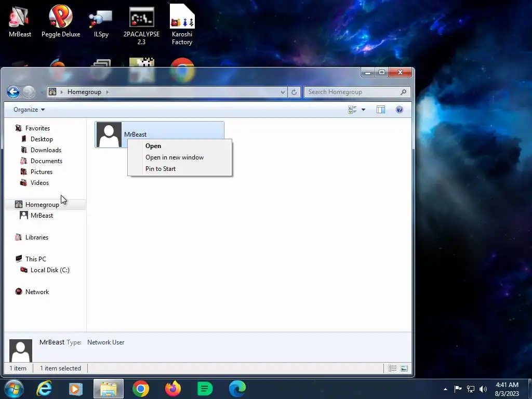
Task: Open the green notes app in taskbar
Action: tap(205, 389)
